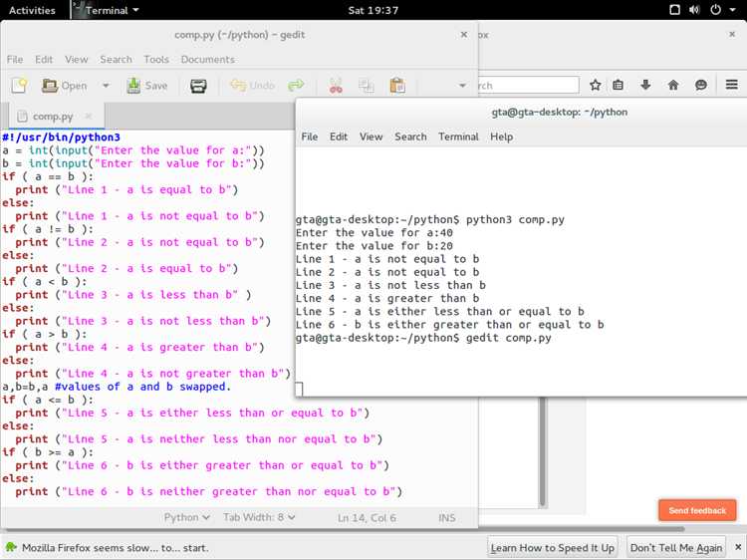Click the Firefox search input field

(528, 86)
